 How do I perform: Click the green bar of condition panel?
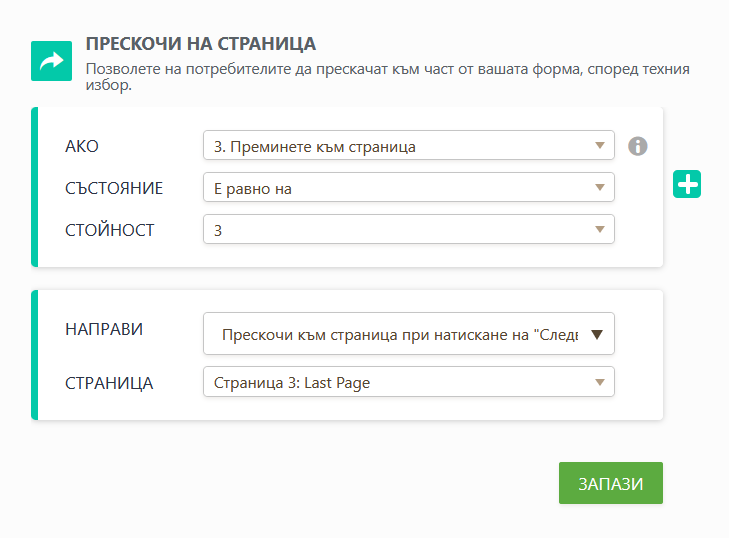[x=34, y=187]
